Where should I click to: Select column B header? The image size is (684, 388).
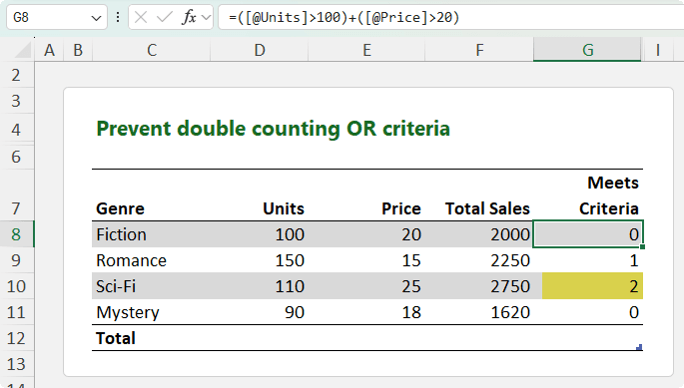(78, 50)
